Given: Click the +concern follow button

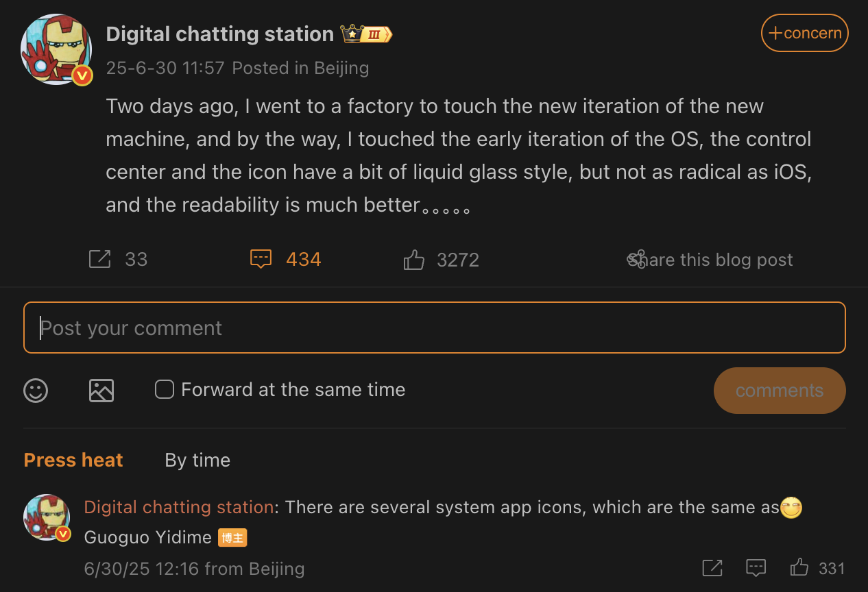Looking at the screenshot, I should click(x=805, y=33).
